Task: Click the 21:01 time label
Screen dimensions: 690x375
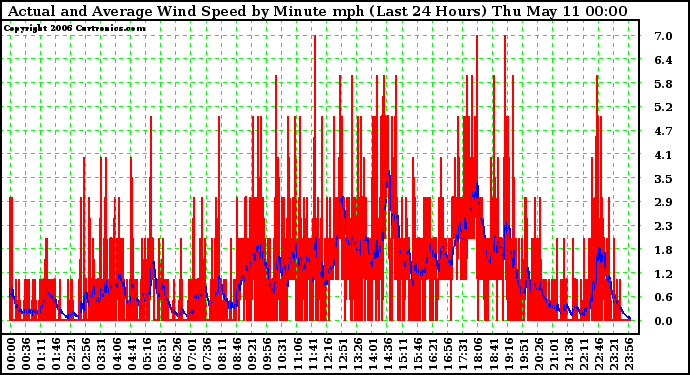Action: [553, 353]
